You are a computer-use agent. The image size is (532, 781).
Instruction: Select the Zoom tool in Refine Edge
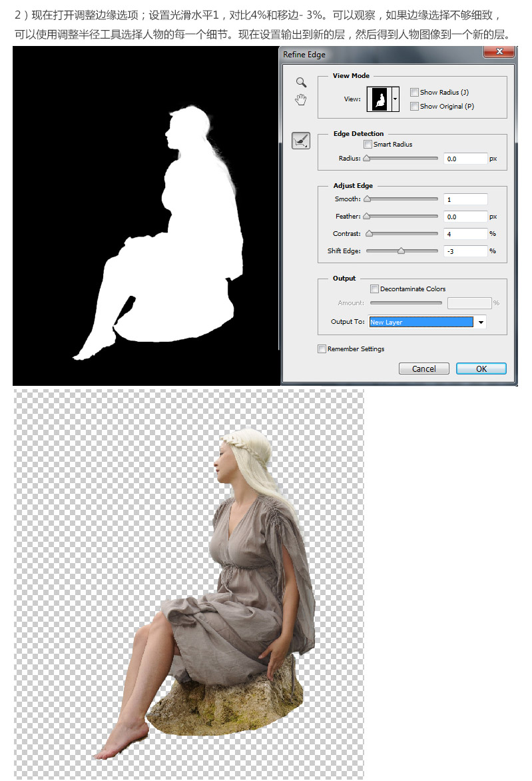(x=301, y=82)
